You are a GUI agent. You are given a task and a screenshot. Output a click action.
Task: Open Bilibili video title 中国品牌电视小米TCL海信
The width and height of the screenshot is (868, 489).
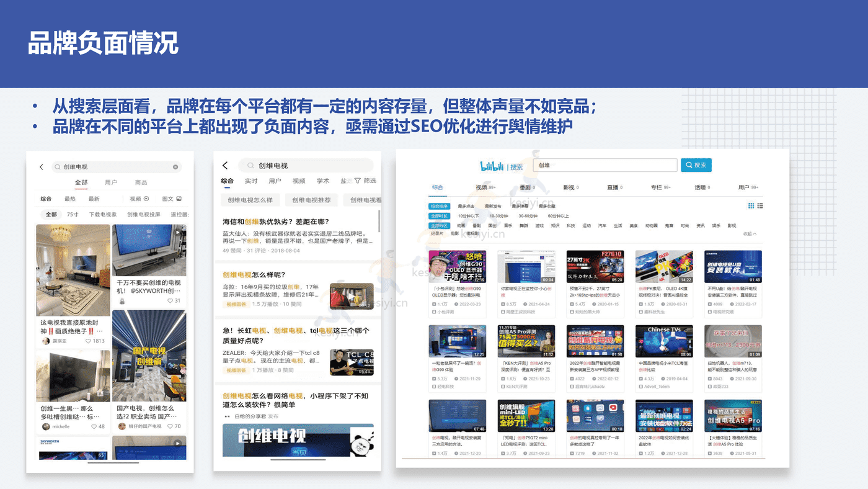664,366
